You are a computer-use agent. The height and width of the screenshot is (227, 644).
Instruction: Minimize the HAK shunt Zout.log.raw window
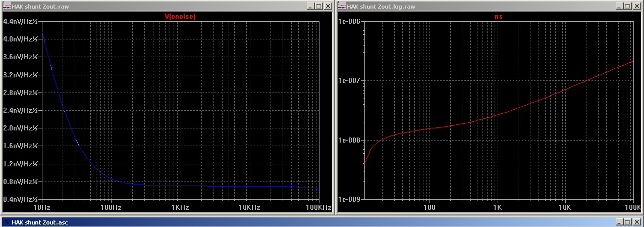(620, 6)
